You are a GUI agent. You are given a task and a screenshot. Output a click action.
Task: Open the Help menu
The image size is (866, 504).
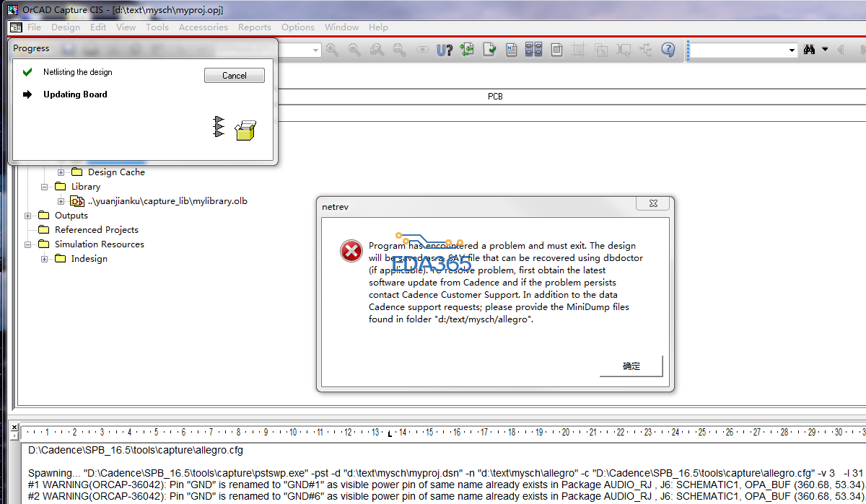coord(379,27)
